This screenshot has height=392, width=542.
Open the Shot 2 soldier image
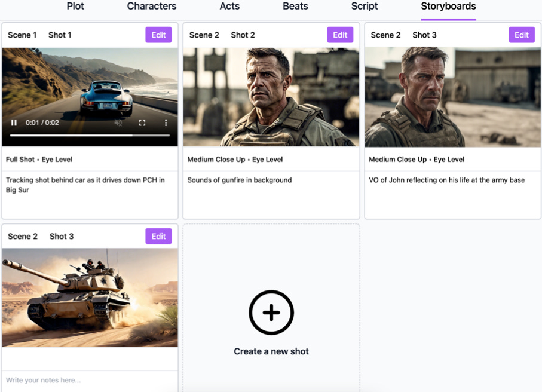[x=271, y=97]
